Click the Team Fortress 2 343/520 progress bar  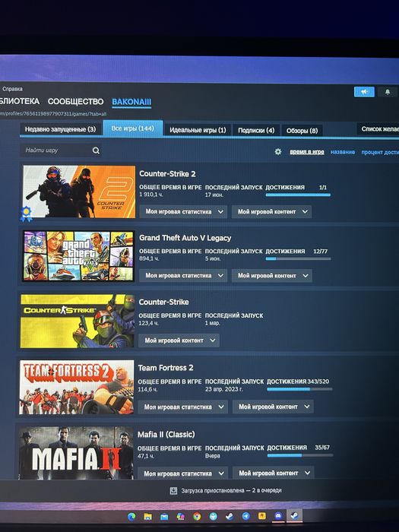[299, 389]
